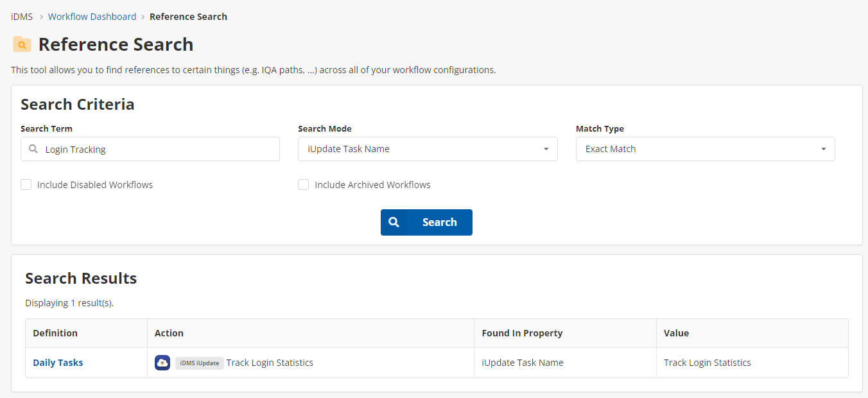This screenshot has height=398, width=868.
Task: Enable Include Disabled Workflows checkbox
Action: pyautogui.click(x=26, y=185)
